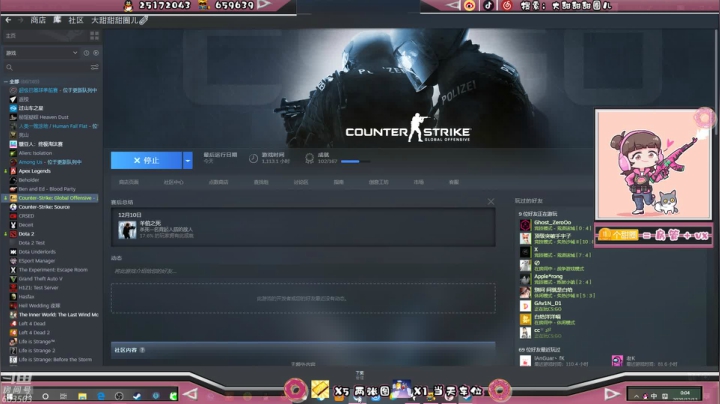Screen dimensions: 720x404
Task: Click Ben and Ed - Blood Party icon
Action: click(x=13, y=189)
